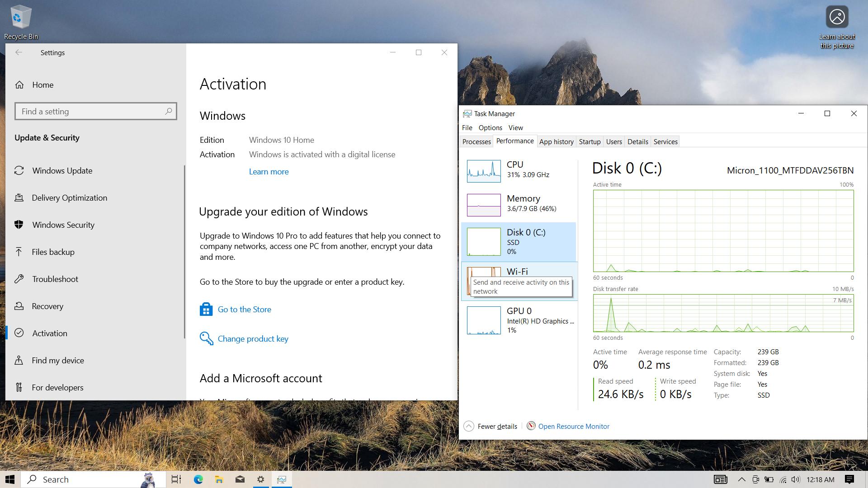Open the File menu in Task Manager
This screenshot has height=488, width=868.
coord(467,127)
